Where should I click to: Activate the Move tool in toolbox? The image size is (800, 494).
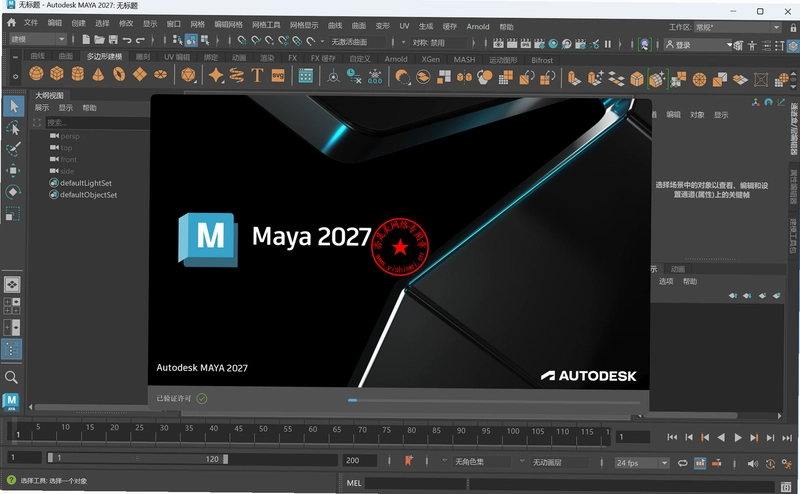pos(13,170)
